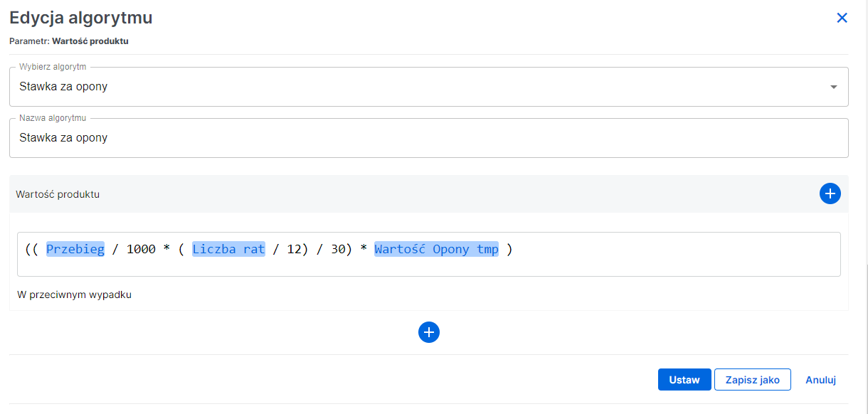
Task: Click the Edycja algorytmu dialog title
Action: [x=80, y=17]
